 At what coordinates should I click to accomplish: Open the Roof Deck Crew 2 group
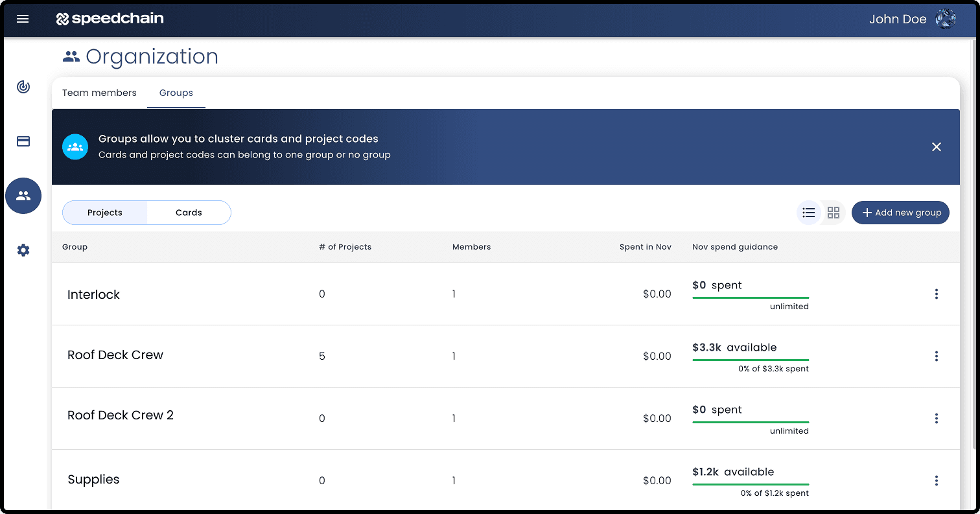coord(121,415)
